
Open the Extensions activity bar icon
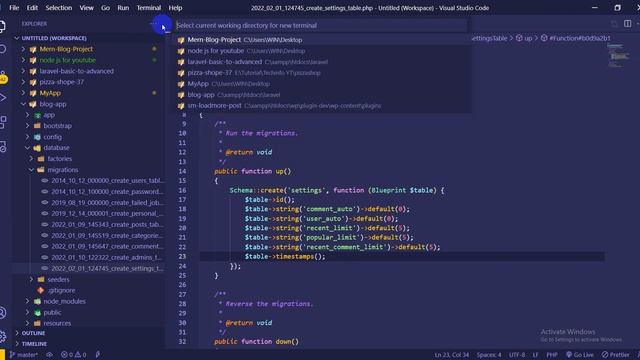2,122
